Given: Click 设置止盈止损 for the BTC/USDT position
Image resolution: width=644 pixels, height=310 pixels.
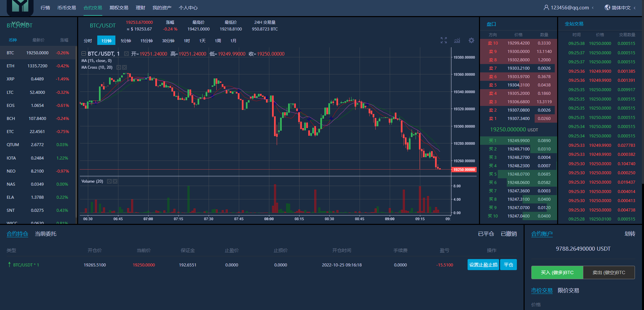Looking at the screenshot, I should tap(483, 265).
